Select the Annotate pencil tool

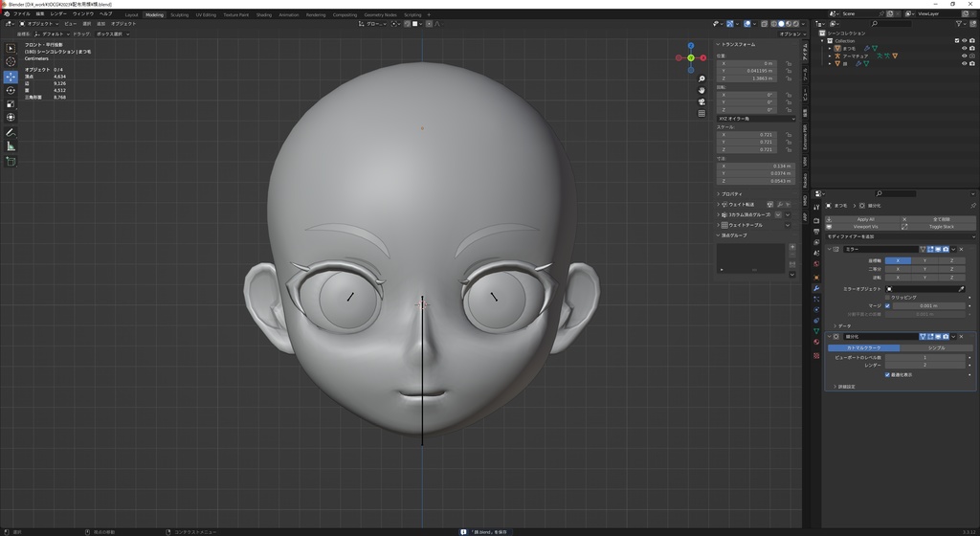click(11, 132)
